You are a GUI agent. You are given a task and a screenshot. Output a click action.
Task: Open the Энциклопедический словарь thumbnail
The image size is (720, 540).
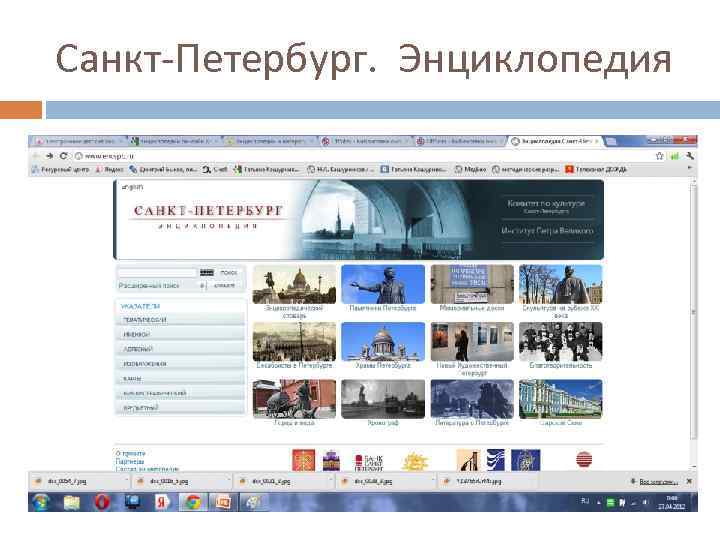coord(294,284)
